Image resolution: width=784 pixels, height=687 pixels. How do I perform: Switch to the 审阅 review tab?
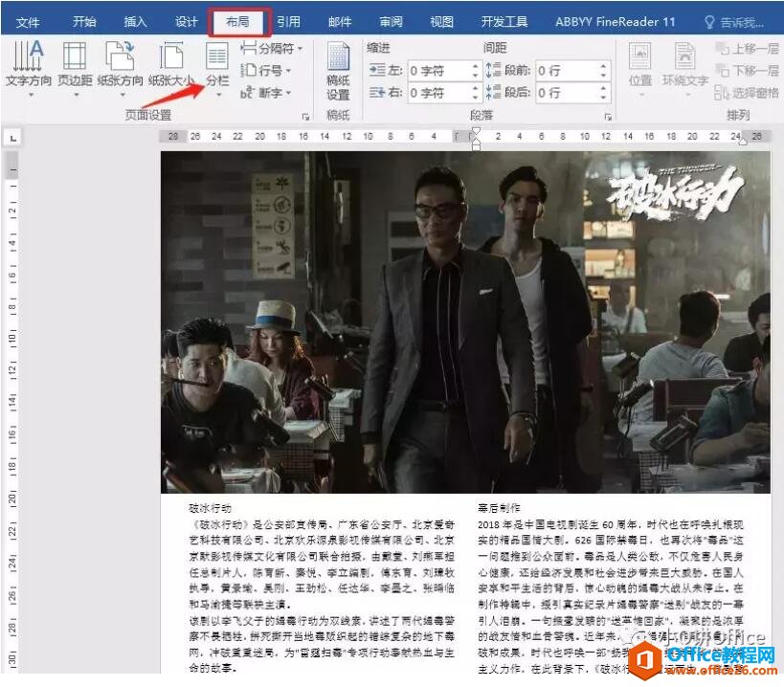point(391,22)
